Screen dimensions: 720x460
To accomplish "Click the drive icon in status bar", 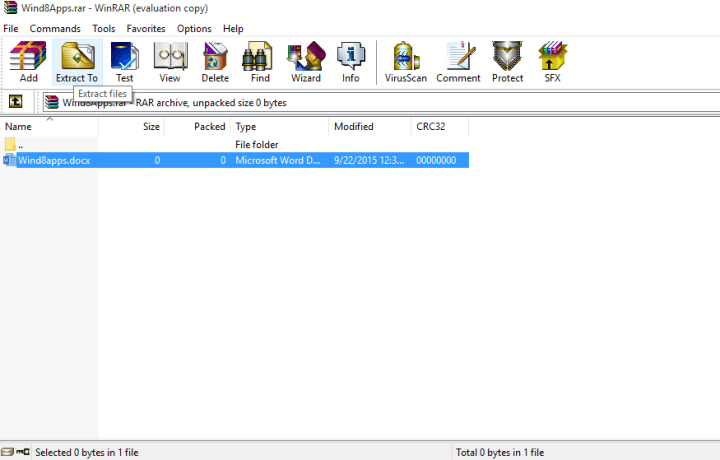I will 7,452.
